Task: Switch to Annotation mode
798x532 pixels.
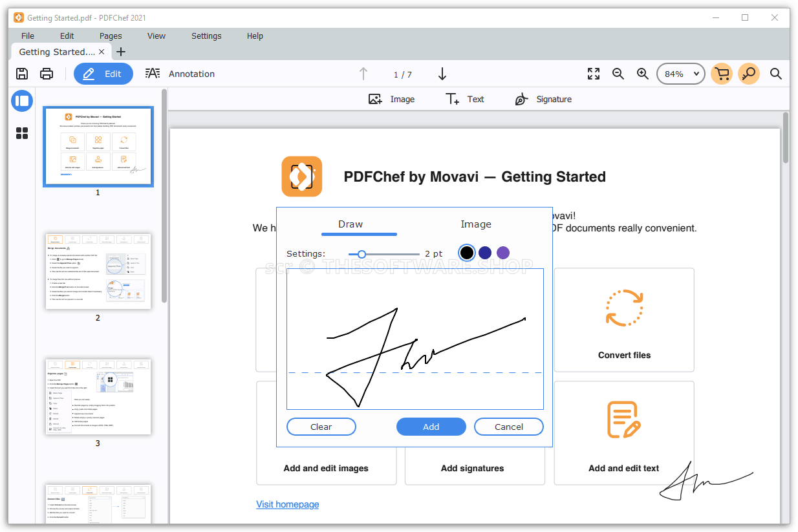Action: (180, 74)
